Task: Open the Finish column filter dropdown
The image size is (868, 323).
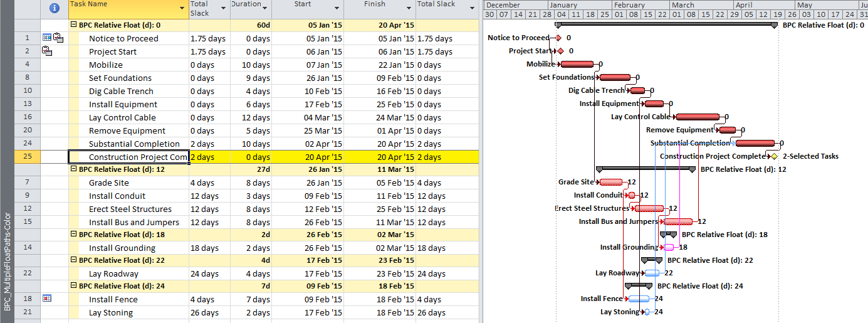Action: pyautogui.click(x=408, y=8)
